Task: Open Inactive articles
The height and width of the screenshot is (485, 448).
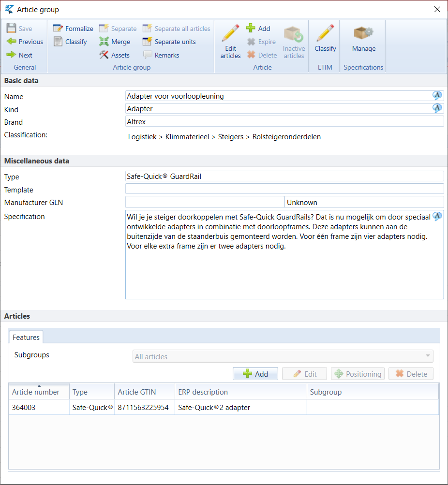Action: [294, 43]
